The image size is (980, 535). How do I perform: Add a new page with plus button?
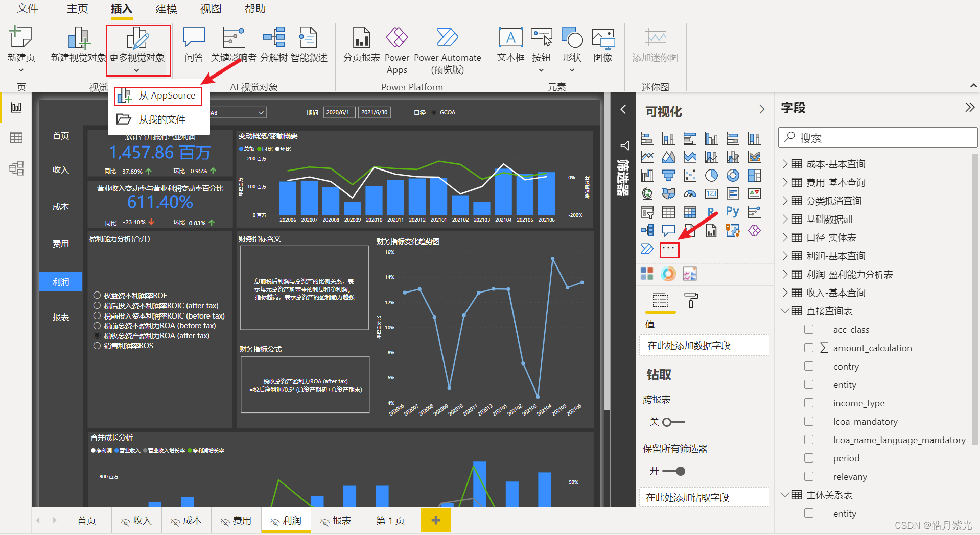435,520
